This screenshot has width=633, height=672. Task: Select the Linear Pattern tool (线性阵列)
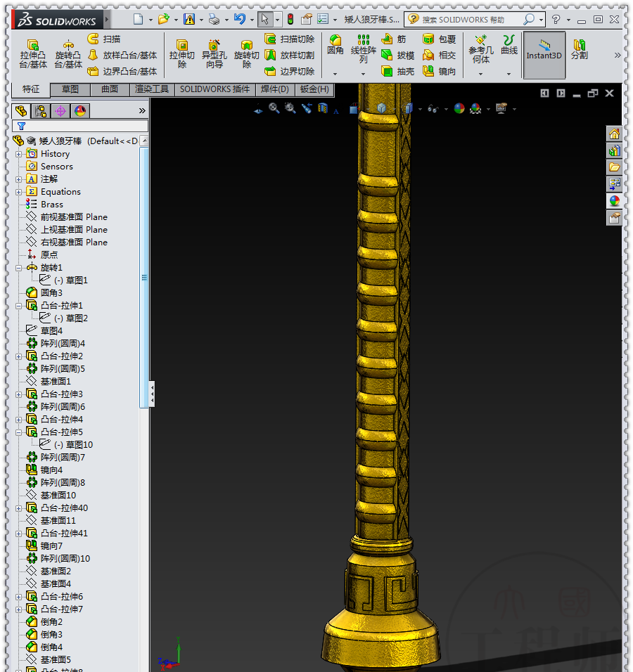tap(363, 49)
